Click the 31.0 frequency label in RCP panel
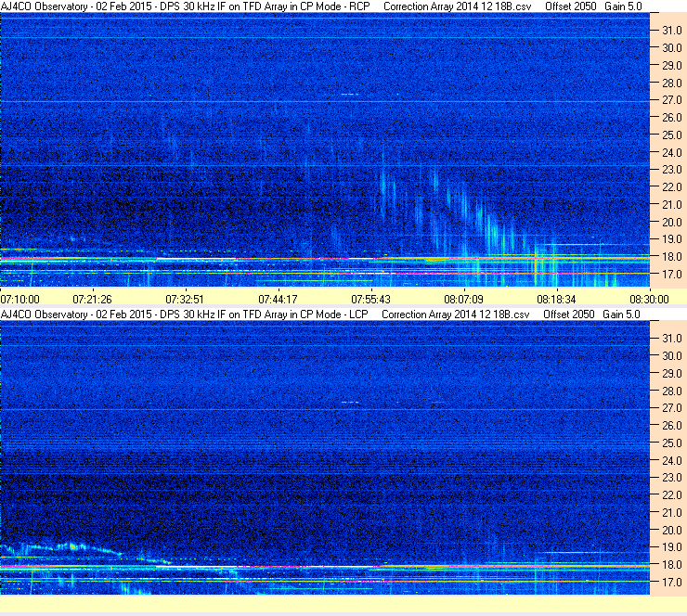687x616 pixels. pos(671,31)
